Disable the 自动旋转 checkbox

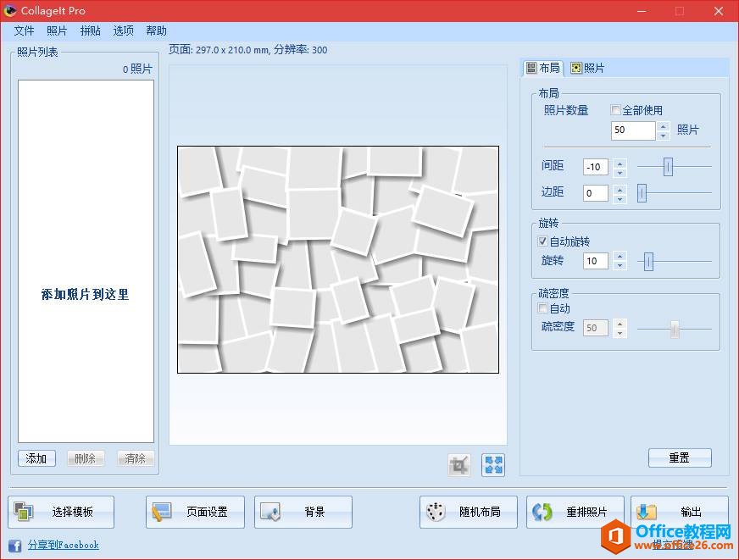541,241
